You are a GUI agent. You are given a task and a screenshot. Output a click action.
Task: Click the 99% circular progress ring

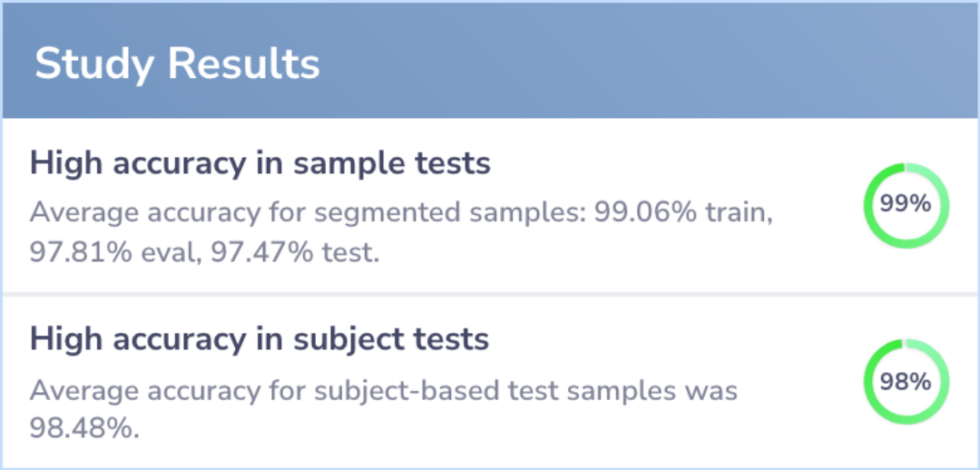click(x=906, y=206)
